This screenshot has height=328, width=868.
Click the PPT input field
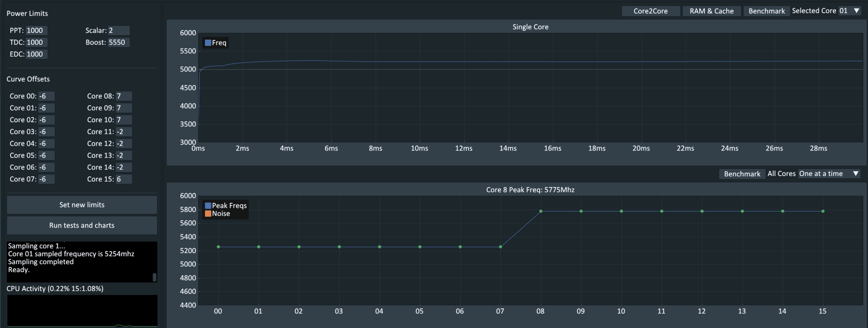coord(36,30)
